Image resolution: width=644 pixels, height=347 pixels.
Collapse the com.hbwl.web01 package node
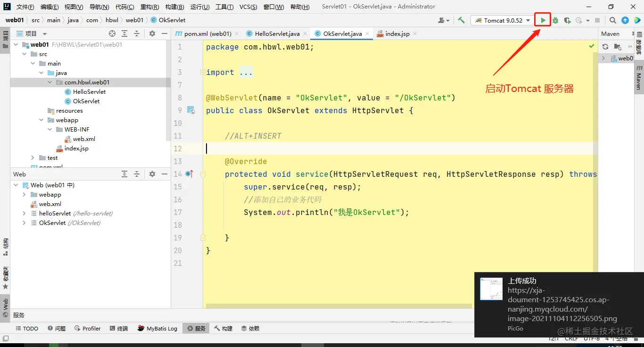coord(50,82)
